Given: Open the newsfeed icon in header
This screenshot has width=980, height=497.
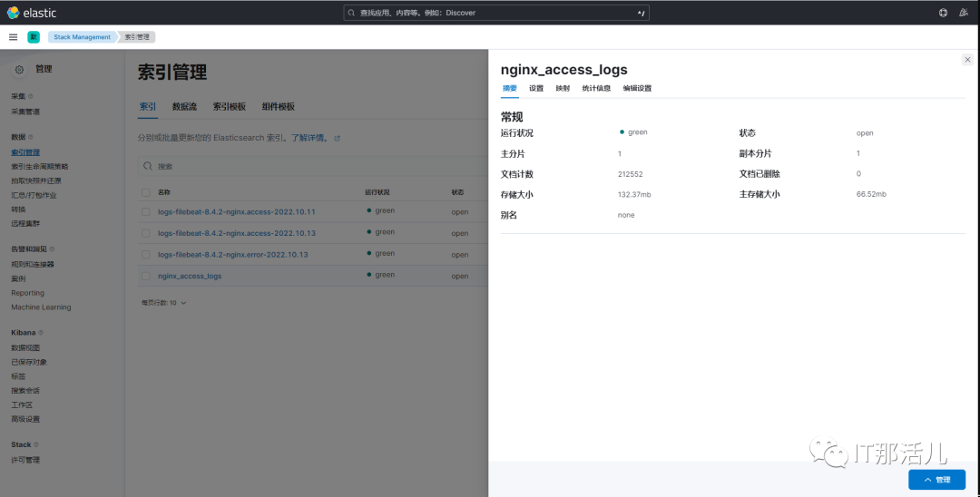Looking at the screenshot, I should click(x=963, y=13).
